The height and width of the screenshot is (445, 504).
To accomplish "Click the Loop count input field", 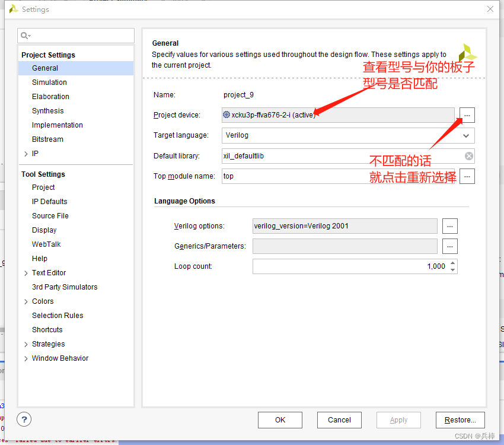I will tap(355, 266).
